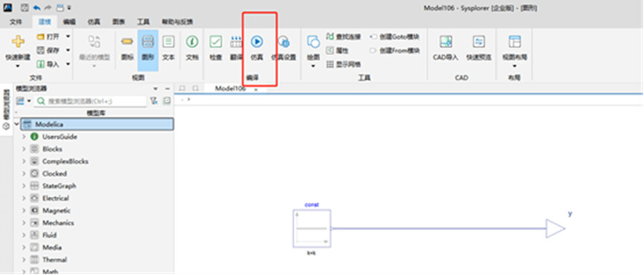Collapse the Modelica tree node
644x275 pixels.
(x=17, y=124)
